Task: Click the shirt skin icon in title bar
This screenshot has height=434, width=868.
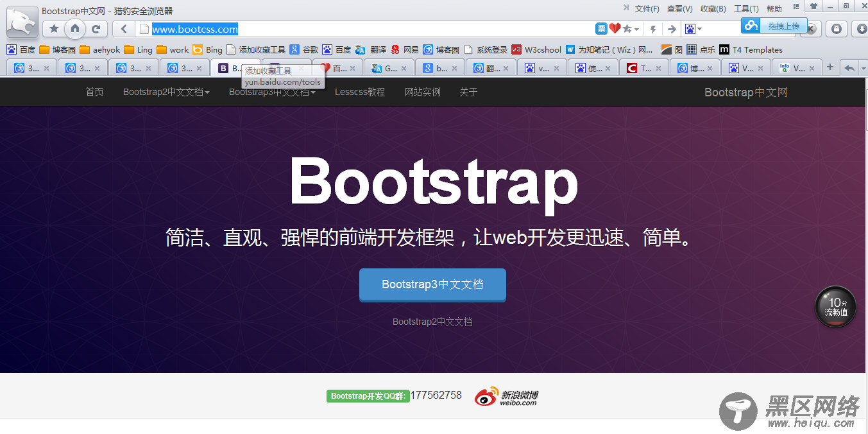Action: [x=813, y=6]
